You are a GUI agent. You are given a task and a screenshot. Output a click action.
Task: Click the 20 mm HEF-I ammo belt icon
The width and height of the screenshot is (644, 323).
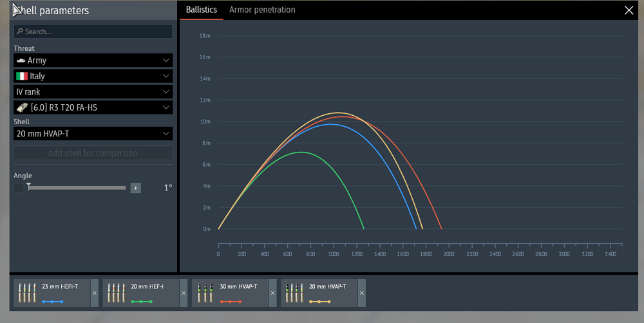117,293
